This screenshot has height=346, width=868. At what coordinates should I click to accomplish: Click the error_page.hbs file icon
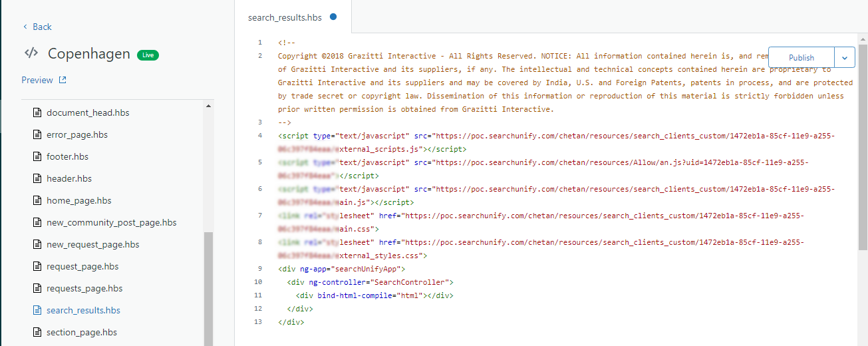click(37, 134)
